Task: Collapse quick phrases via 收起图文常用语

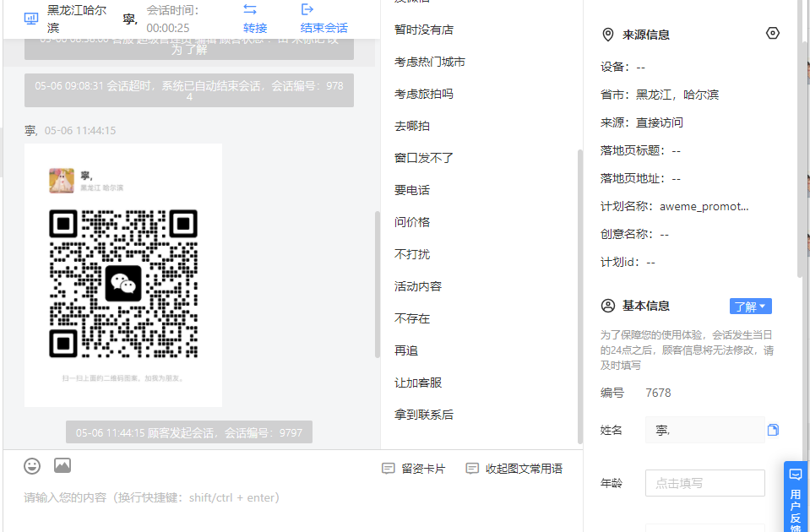Action: (514, 469)
